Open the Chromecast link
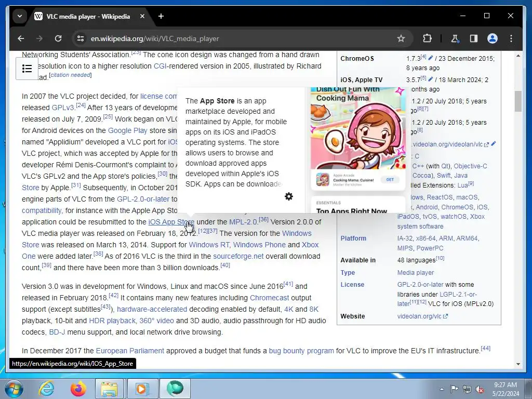Viewport: 532px width, 399px height. 270,298
